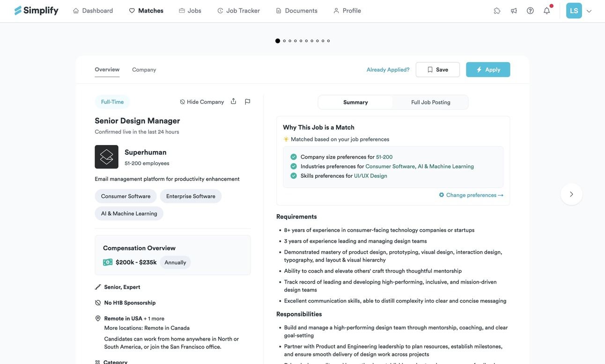Click the AI & Machine Learning preference link

[446, 167]
